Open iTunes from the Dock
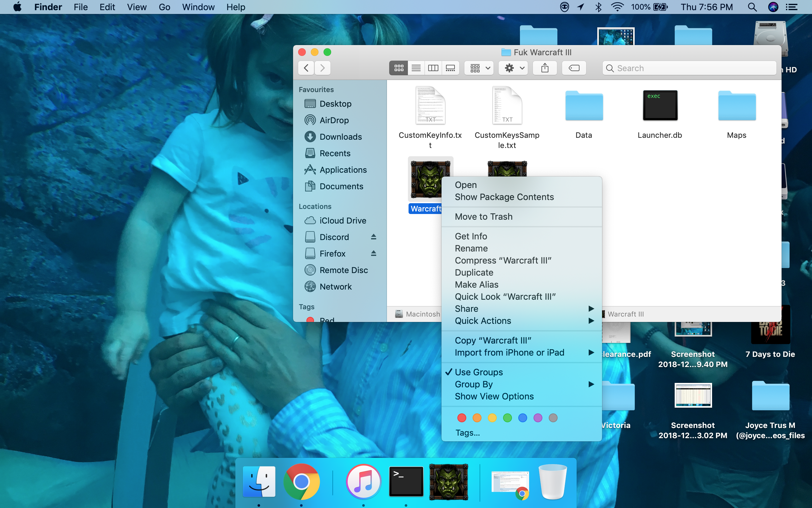Viewport: 812px width, 508px height. [x=364, y=481]
